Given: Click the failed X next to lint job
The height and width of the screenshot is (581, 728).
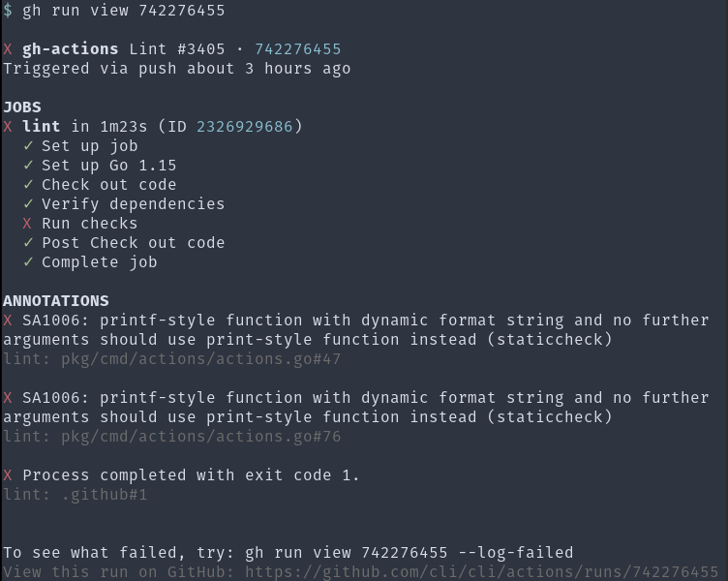Looking at the screenshot, I should 8,127.
